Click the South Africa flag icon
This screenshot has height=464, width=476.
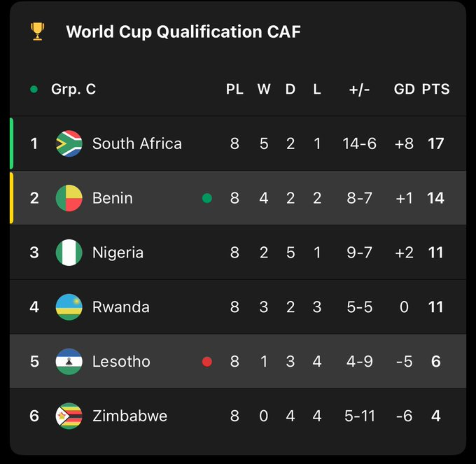69,143
